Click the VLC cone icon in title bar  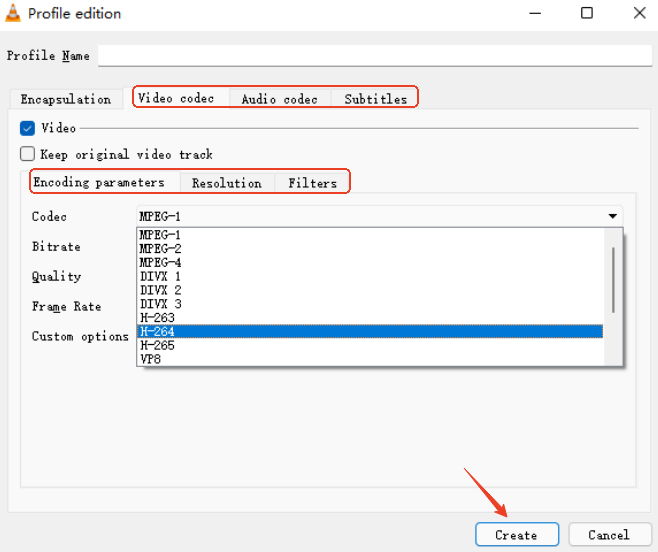tap(13, 14)
